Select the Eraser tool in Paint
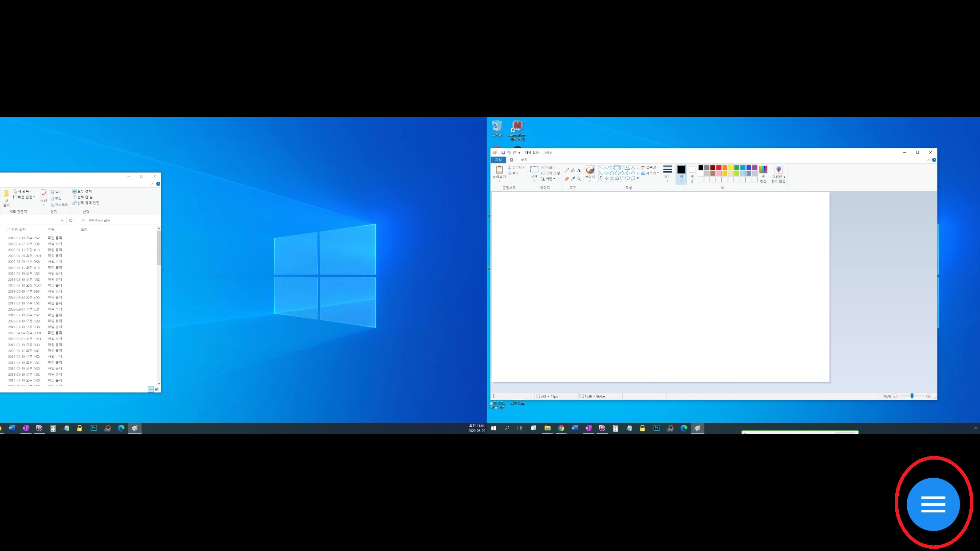This screenshot has height=551, width=980. coord(567,179)
